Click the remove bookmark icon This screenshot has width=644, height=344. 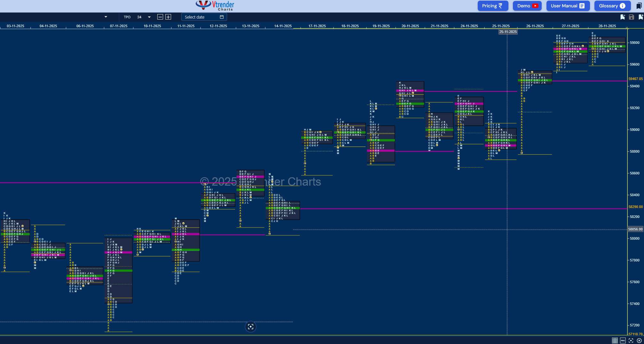pyautogui.click(x=622, y=17)
